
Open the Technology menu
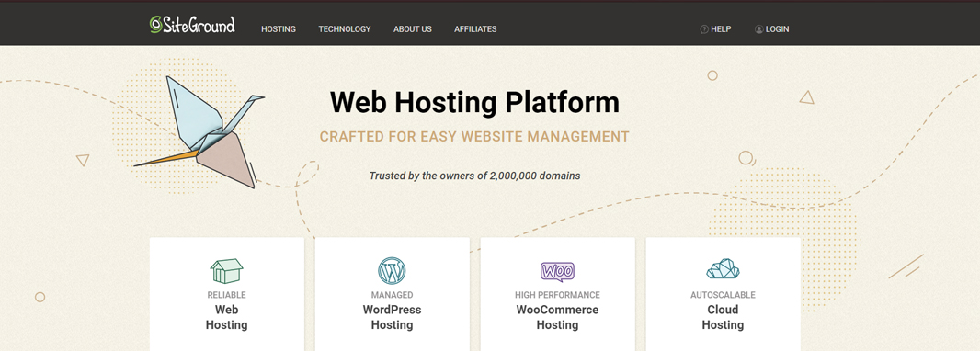tap(345, 28)
